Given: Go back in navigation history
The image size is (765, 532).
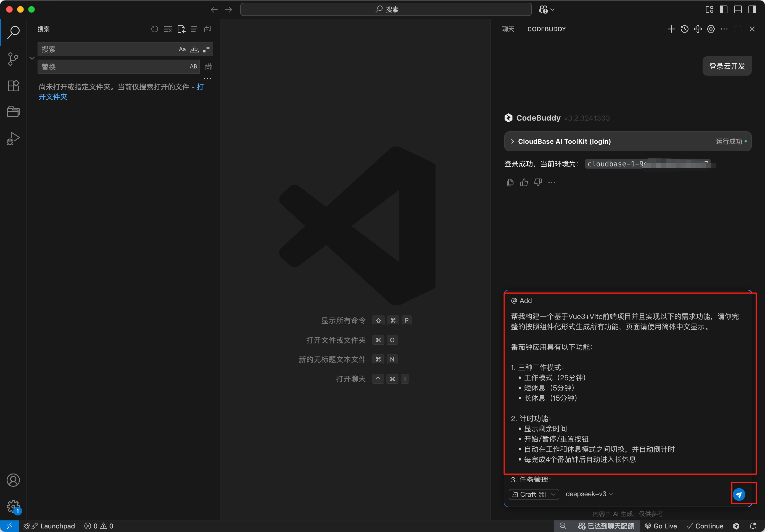Looking at the screenshot, I should 214,10.
